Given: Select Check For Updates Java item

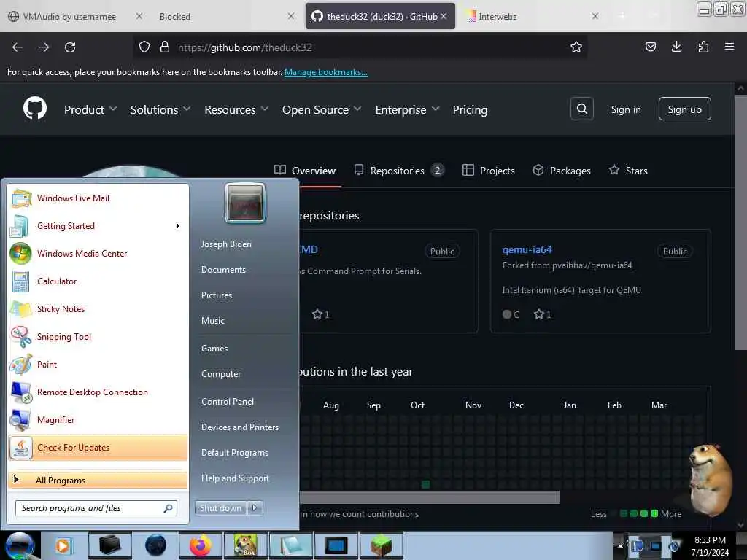Looking at the screenshot, I should click(98, 448).
